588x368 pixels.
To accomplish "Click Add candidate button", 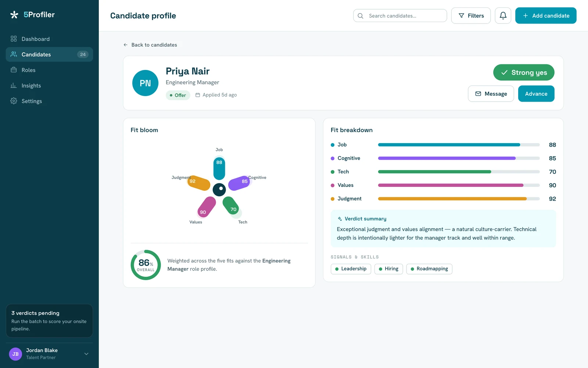I will (546, 15).
